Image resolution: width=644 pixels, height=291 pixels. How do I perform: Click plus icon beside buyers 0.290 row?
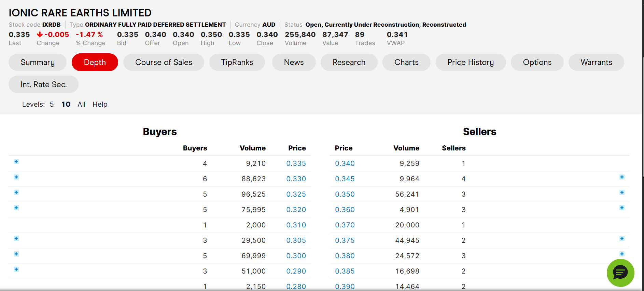(x=16, y=269)
